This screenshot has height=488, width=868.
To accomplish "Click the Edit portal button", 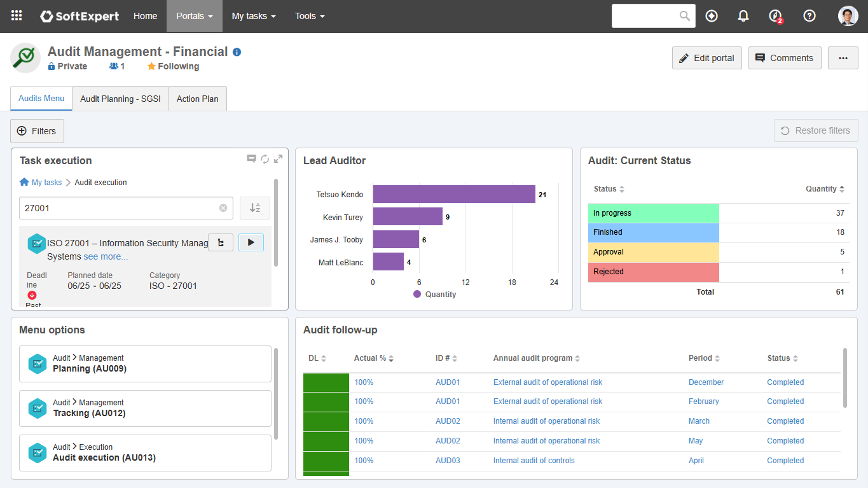I will coord(707,58).
